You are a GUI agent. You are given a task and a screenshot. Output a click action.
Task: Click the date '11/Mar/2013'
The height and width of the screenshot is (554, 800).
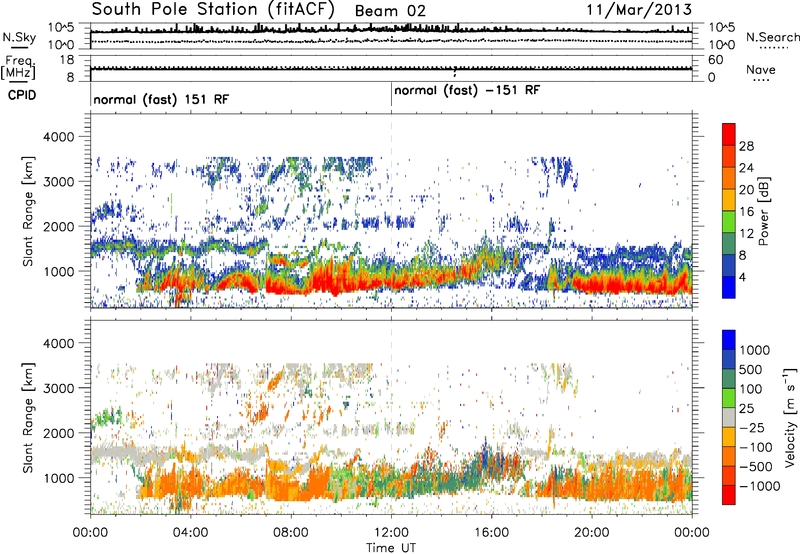(639, 9)
